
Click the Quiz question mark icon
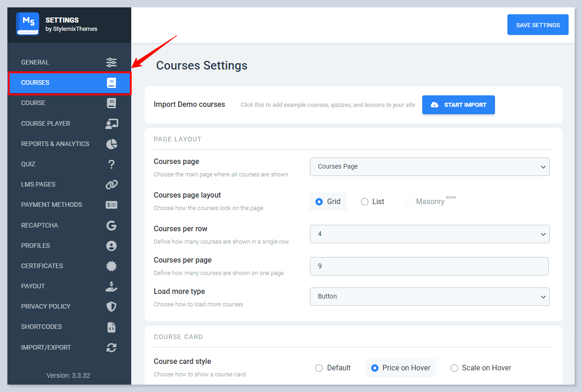coord(111,164)
